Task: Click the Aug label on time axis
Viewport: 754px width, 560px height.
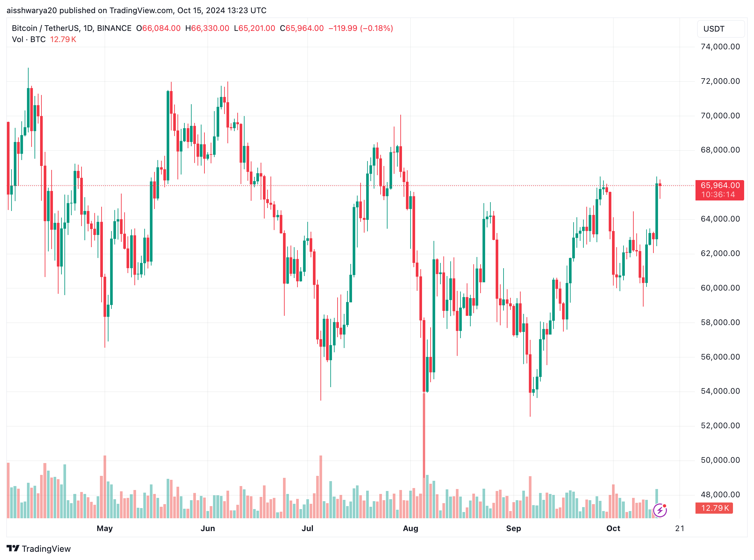Action: coord(410,528)
